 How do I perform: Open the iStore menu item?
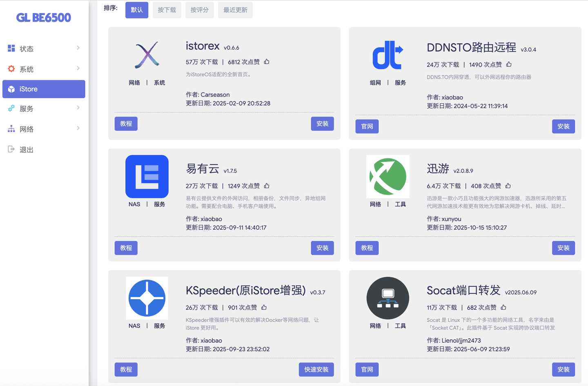(44, 89)
